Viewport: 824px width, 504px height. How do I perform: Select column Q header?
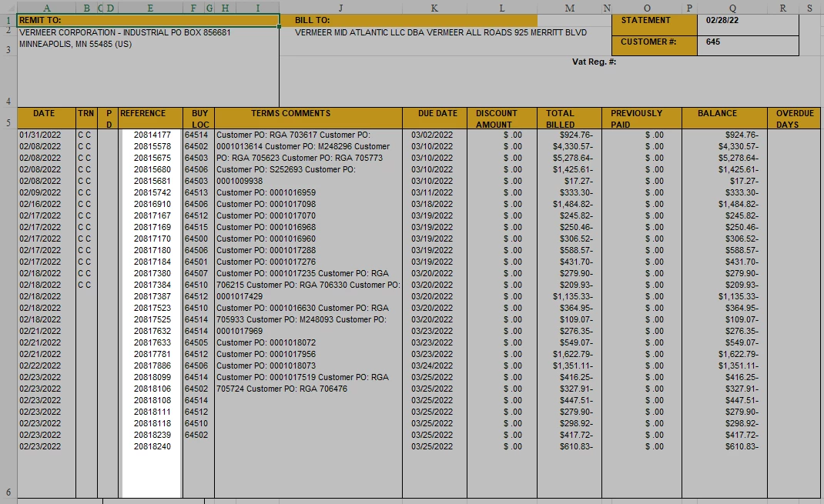[x=732, y=8]
